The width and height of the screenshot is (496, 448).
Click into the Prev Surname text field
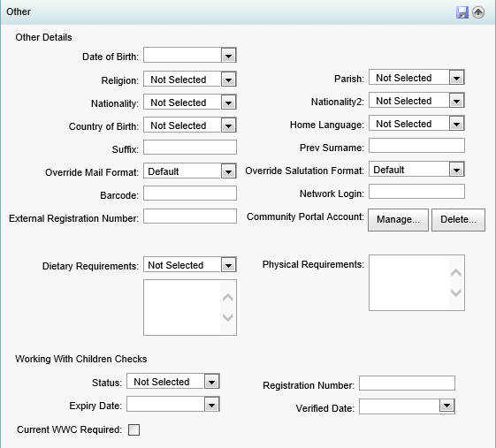(x=416, y=146)
